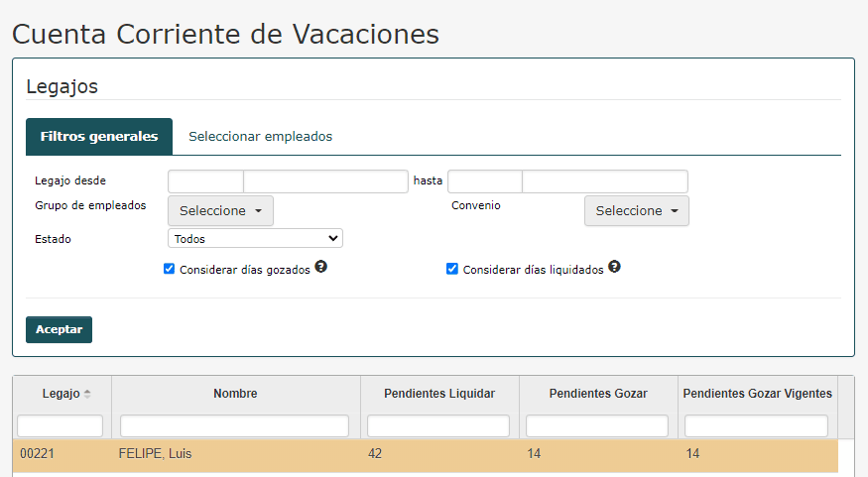The height and width of the screenshot is (477, 868).
Task: Focus the hasta name input field
Action: [x=605, y=181]
